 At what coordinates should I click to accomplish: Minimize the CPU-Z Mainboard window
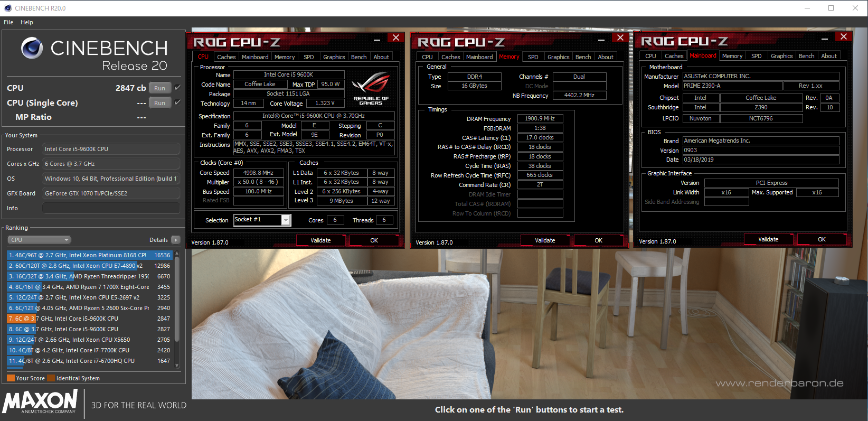click(x=825, y=38)
